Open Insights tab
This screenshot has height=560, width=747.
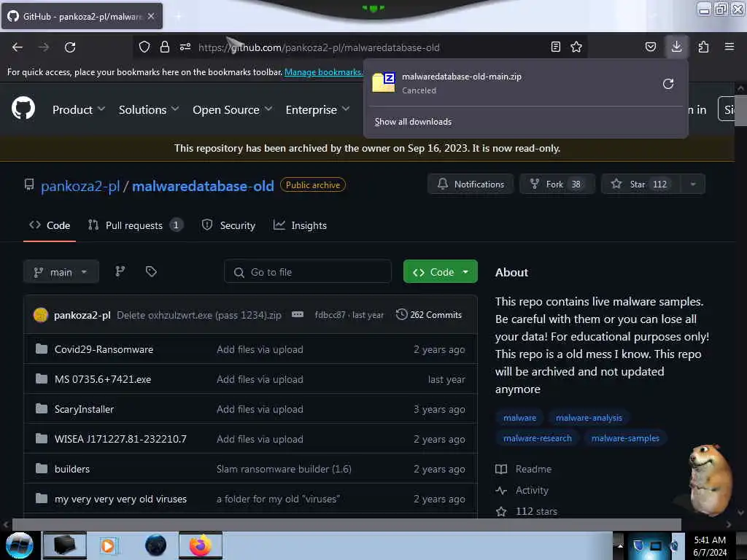[300, 225]
